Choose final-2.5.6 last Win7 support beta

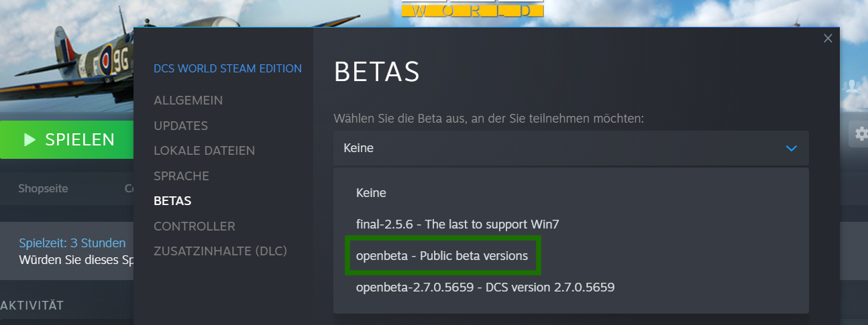point(457,224)
